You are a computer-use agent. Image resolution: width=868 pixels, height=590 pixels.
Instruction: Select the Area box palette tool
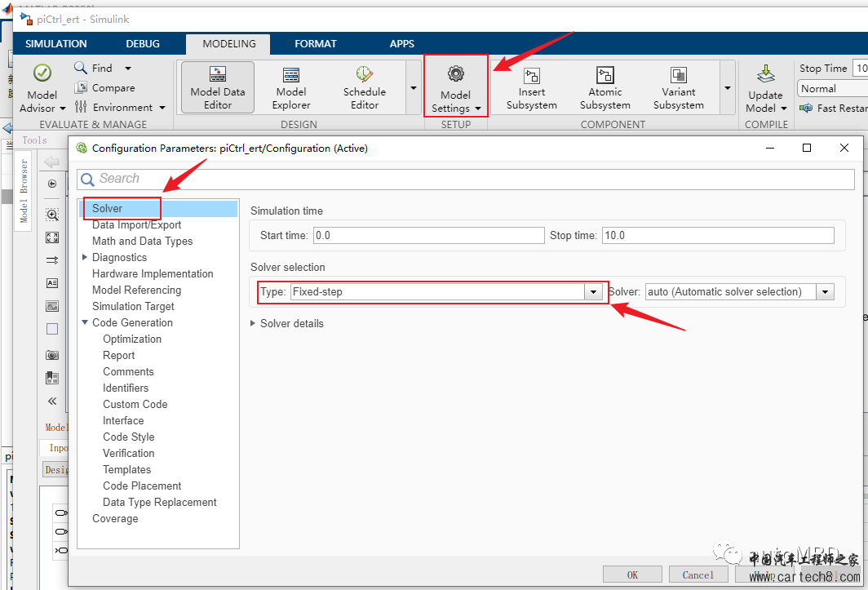tap(52, 329)
